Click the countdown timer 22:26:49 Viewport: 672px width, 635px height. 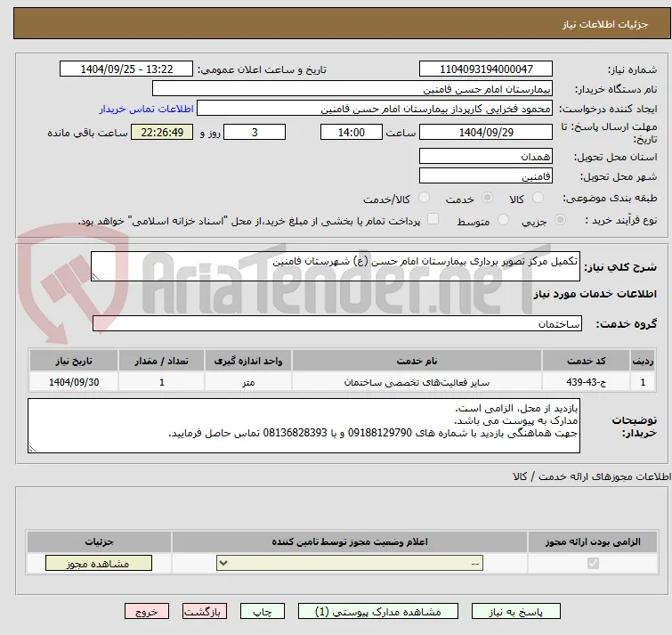click(162, 132)
